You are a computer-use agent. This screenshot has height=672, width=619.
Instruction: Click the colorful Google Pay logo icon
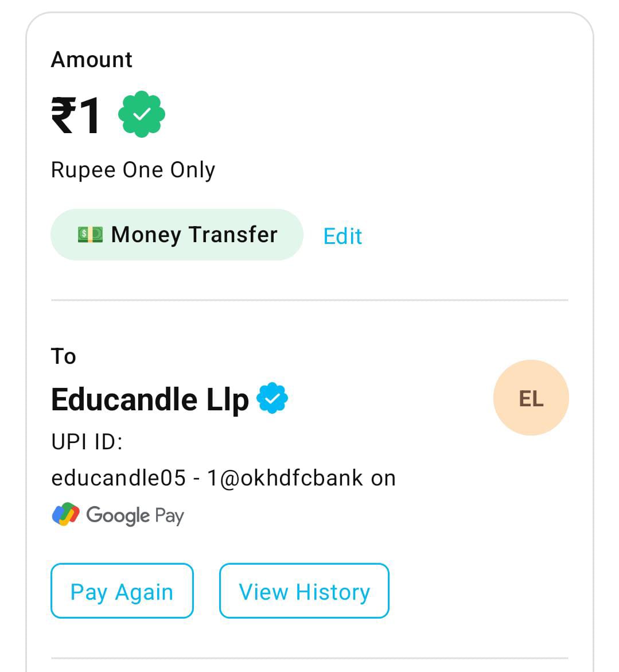tap(65, 514)
